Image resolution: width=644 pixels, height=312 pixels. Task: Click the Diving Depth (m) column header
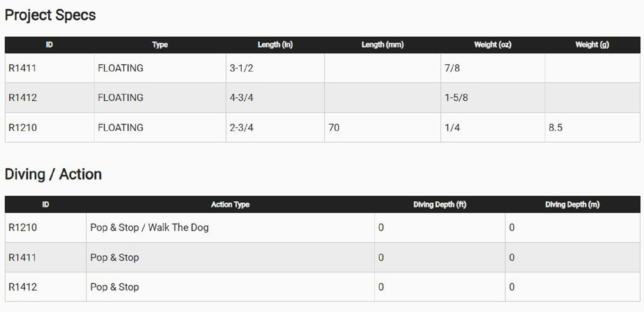pos(572,205)
